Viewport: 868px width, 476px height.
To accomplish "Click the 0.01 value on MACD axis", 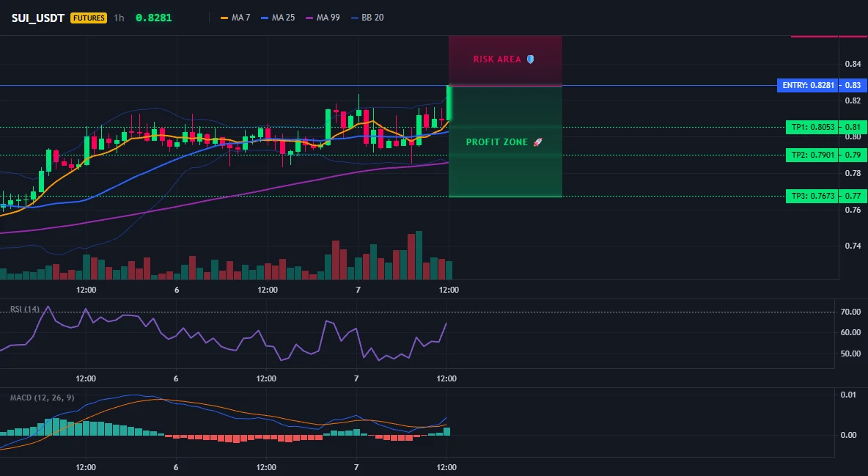I will tap(848, 395).
